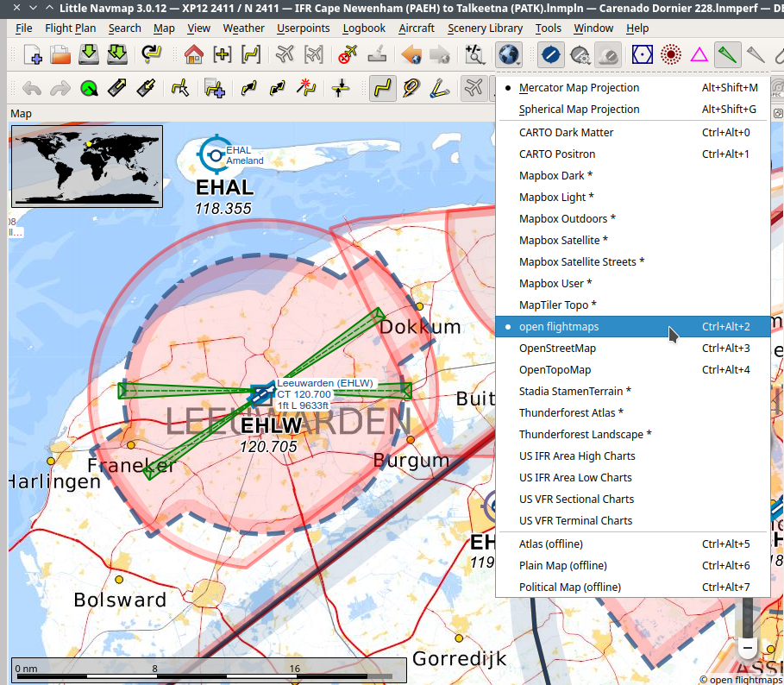Open map theme globe dropdown
This screenshot has width=784, height=685.
point(509,54)
